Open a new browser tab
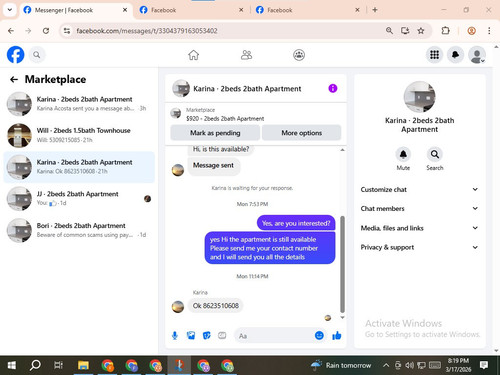The image size is (500, 375). pos(375,10)
